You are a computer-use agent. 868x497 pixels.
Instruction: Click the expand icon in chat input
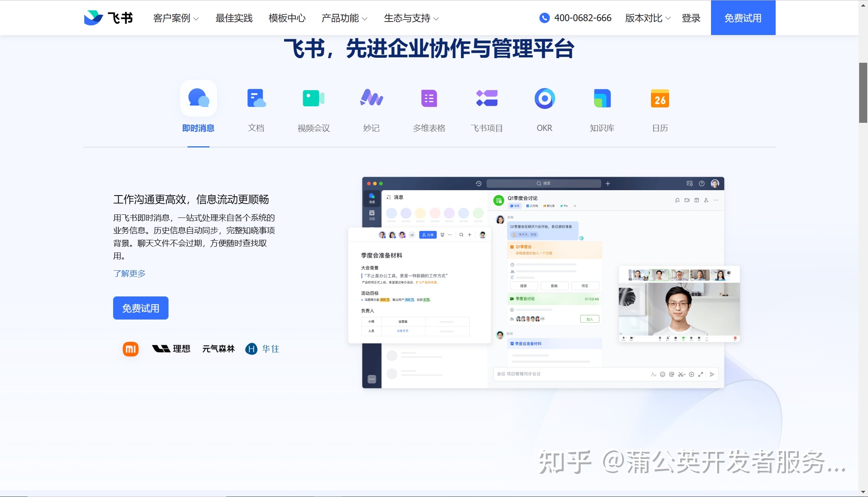click(701, 374)
